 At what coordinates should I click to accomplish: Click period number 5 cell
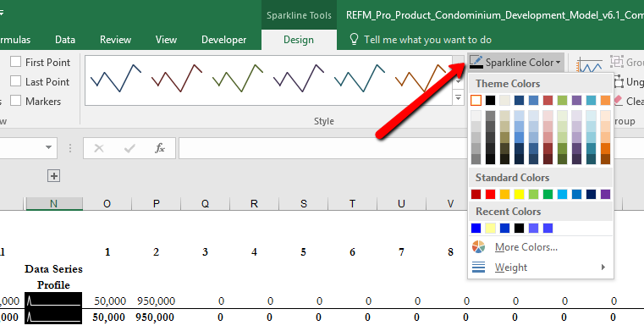coord(303,251)
